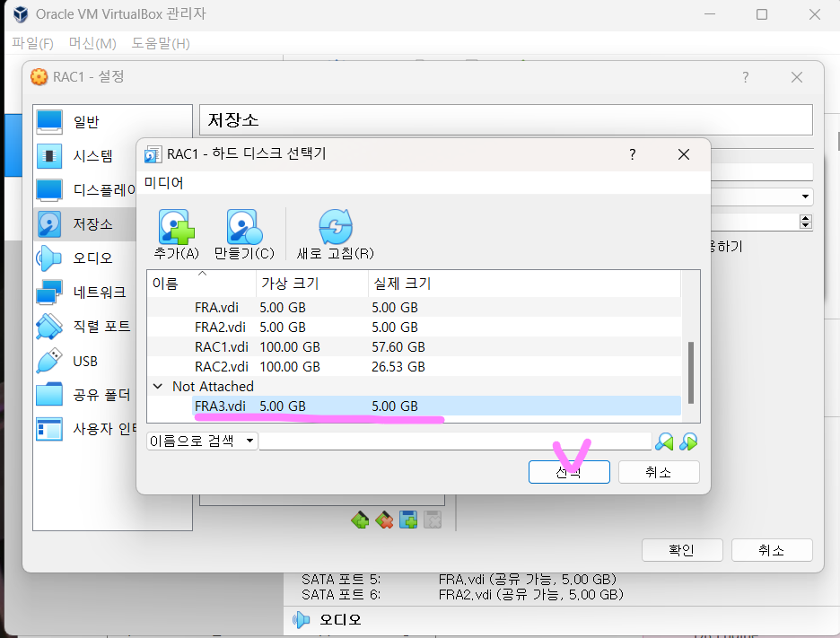840x638 pixels.
Task: Close the RAC1 settings dialog
Action: (797, 77)
